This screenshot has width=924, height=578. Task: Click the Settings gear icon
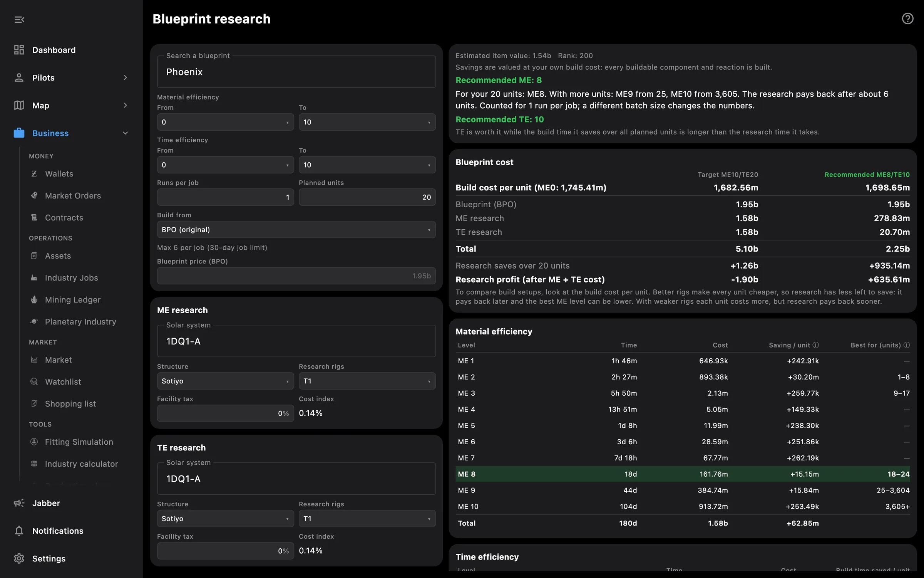[x=19, y=558]
